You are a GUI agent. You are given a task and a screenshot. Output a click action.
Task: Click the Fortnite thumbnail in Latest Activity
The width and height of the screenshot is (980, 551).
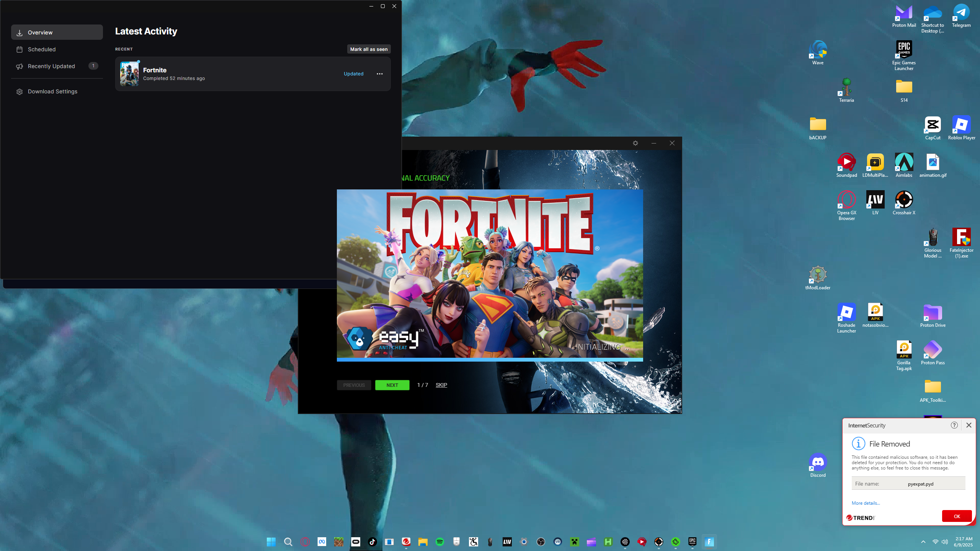click(x=129, y=74)
